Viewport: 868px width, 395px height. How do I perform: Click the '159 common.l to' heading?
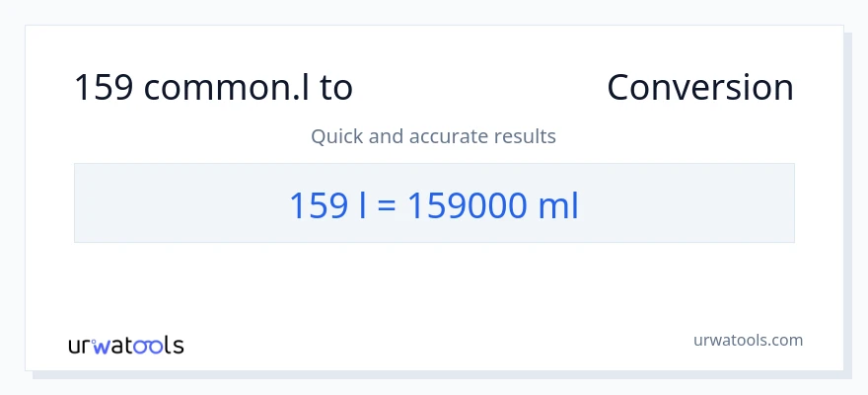213,88
